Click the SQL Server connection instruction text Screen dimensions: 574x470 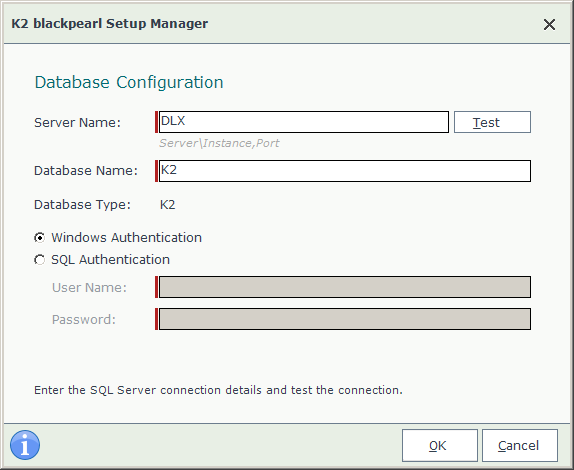pos(218,390)
